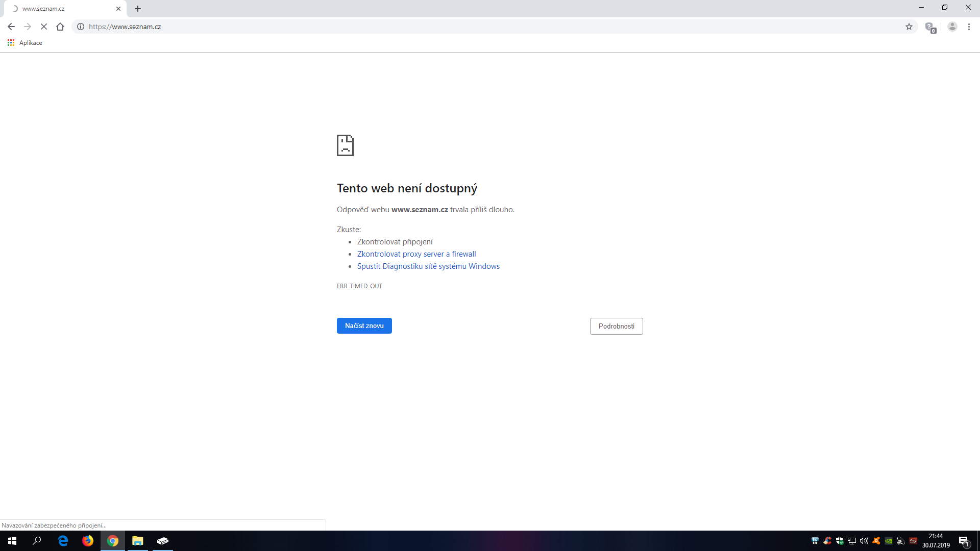
Task: Open the user profile avatar icon
Action: 952,27
